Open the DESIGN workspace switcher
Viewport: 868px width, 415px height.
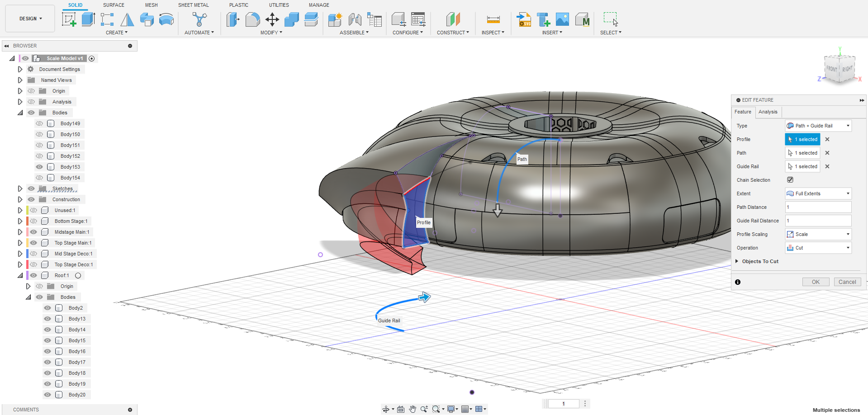click(30, 19)
